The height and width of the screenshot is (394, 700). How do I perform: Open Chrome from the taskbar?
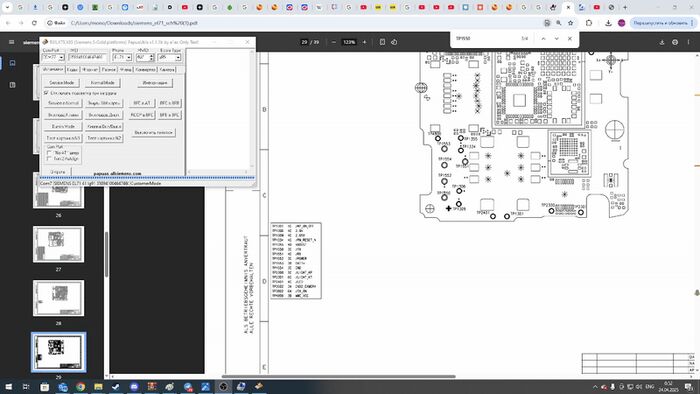80,386
